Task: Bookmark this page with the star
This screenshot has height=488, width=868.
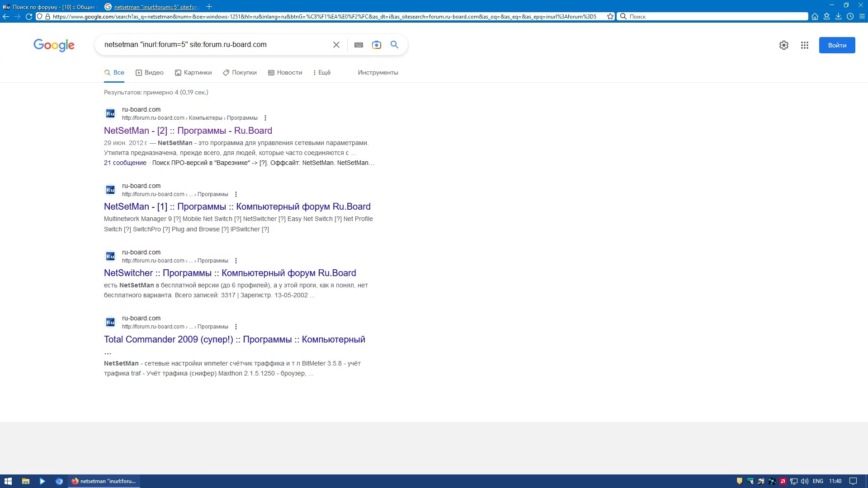Action: point(610,16)
